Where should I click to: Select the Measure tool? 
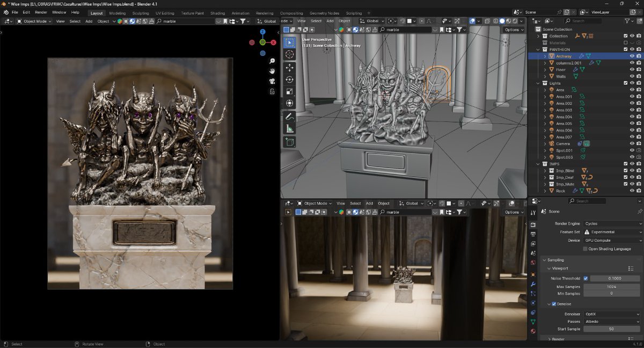pos(290,129)
